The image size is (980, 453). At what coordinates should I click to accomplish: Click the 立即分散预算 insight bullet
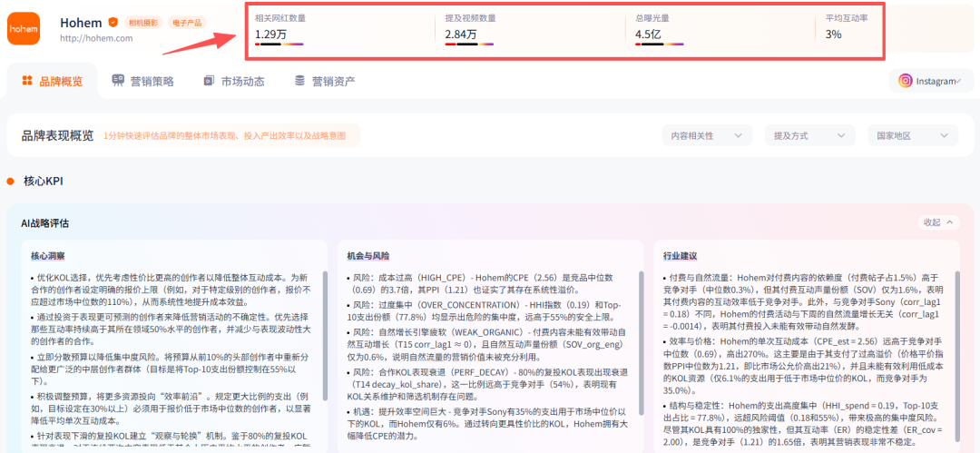coord(171,369)
